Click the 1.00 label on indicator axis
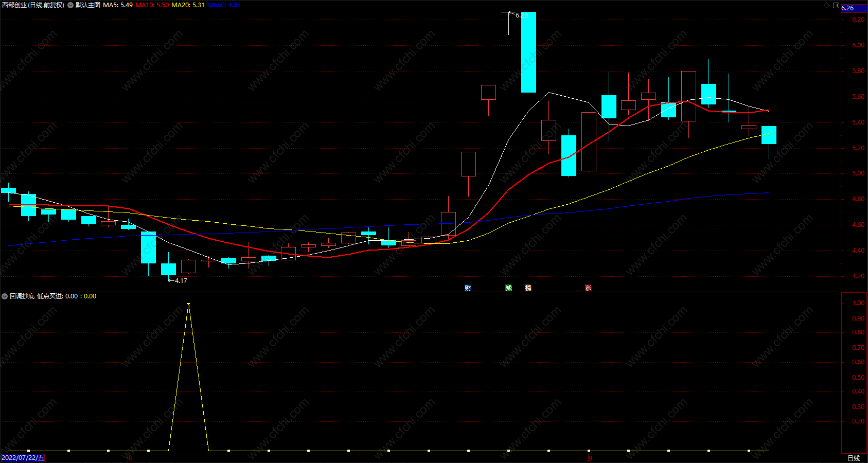The image size is (868, 463). pos(858,303)
